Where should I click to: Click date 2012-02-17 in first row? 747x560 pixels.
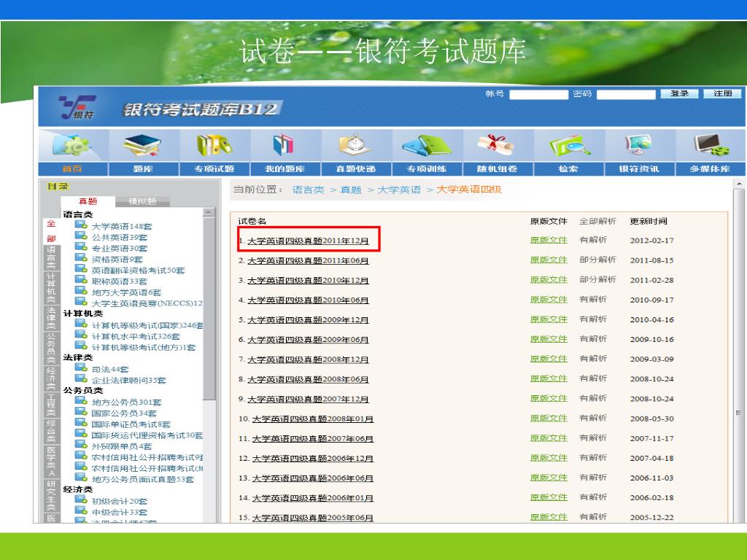(651, 241)
